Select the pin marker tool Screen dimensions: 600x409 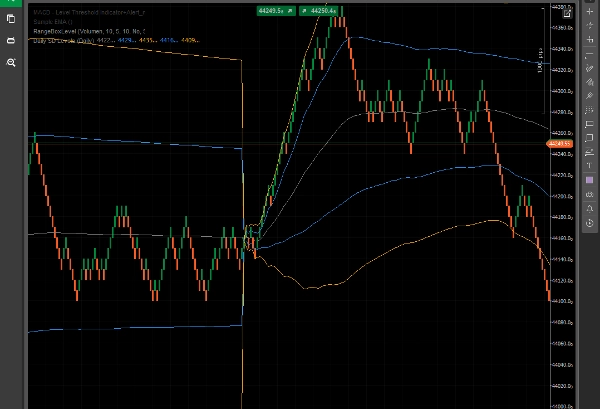coord(590,96)
